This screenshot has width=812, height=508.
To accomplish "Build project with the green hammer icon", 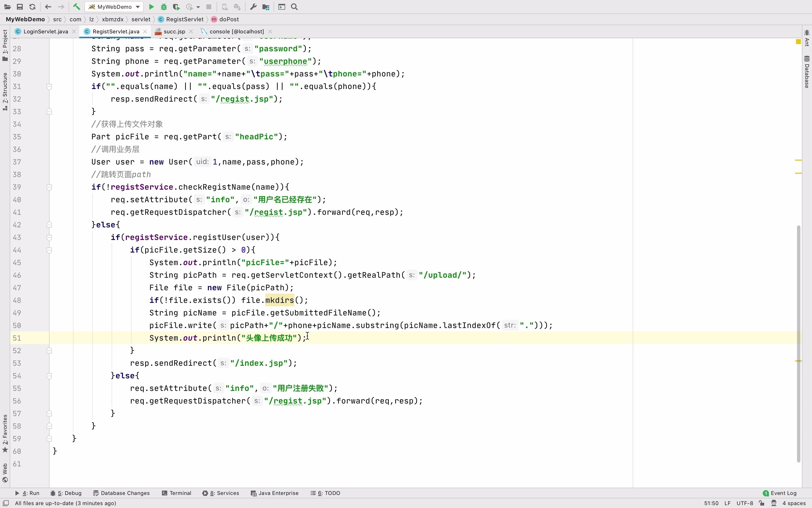I will click(x=77, y=7).
